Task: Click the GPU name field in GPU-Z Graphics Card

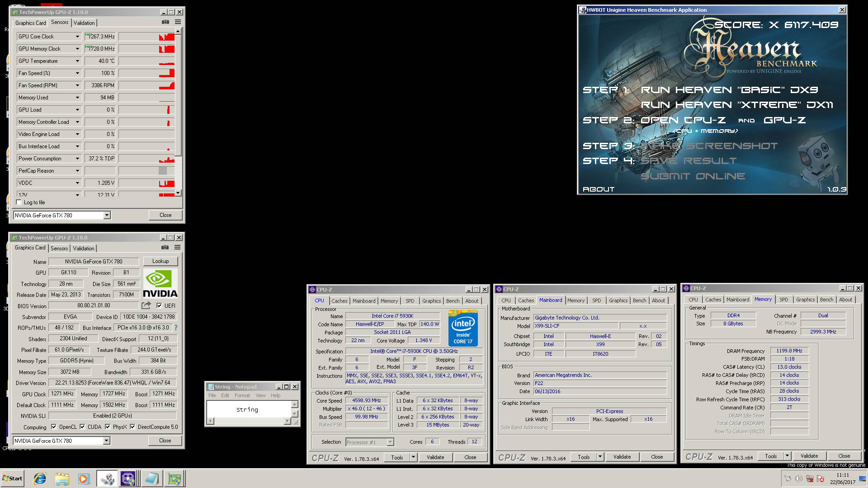Action: point(94,262)
